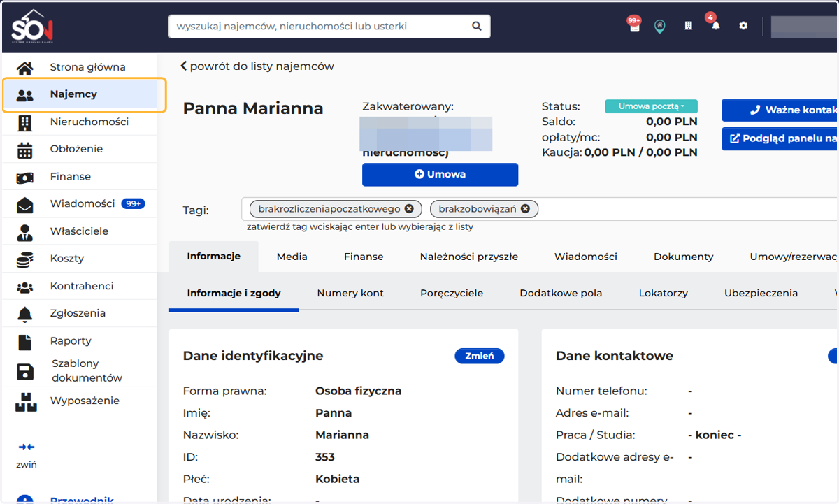The height and width of the screenshot is (504, 839).
Task: Open settings gear icon
Action: coord(743,25)
